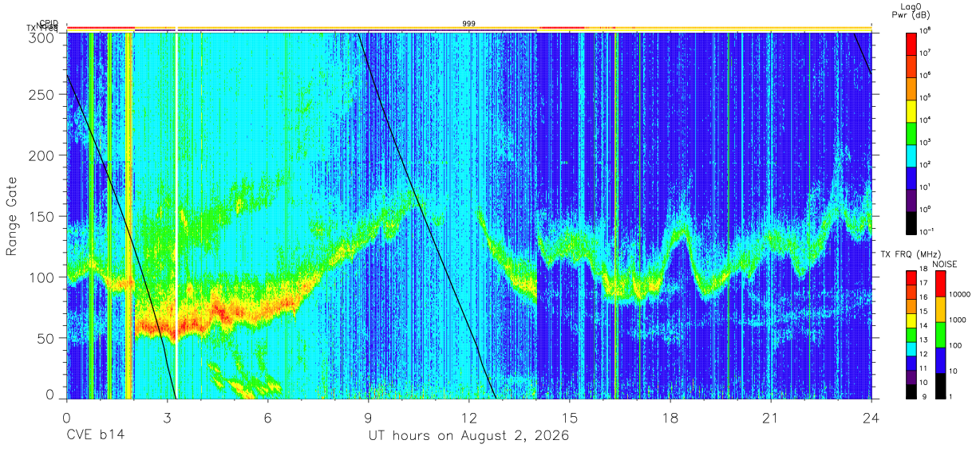Click the '999' CPID value above plot

click(468, 24)
